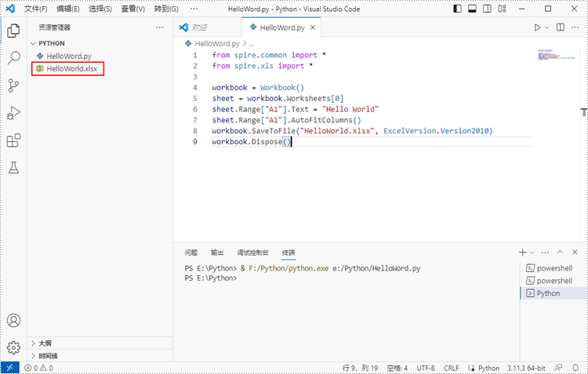This screenshot has width=588, height=374.
Task: Open the new terminal profile dropdown arrow
Action: tap(532, 252)
